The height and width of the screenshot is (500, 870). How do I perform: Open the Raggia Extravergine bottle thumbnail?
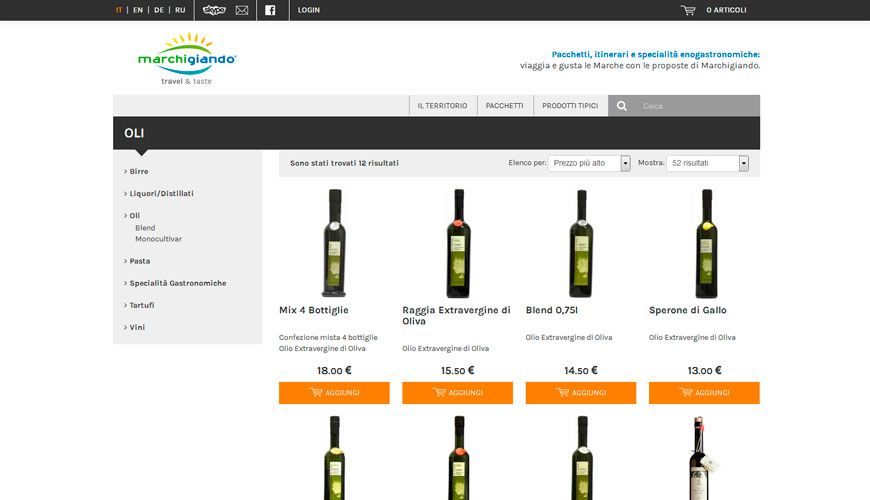458,243
